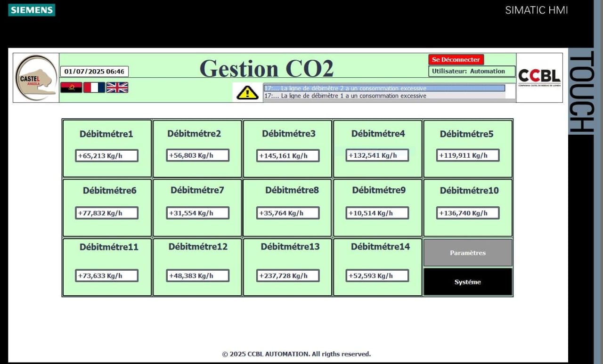Image resolution: width=603 pixels, height=364 pixels.
Task: Open the Système screen
Action: pos(468,282)
